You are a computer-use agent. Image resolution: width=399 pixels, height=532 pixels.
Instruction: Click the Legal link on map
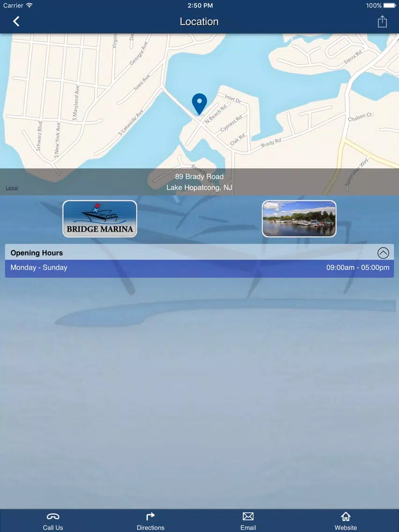(x=12, y=188)
